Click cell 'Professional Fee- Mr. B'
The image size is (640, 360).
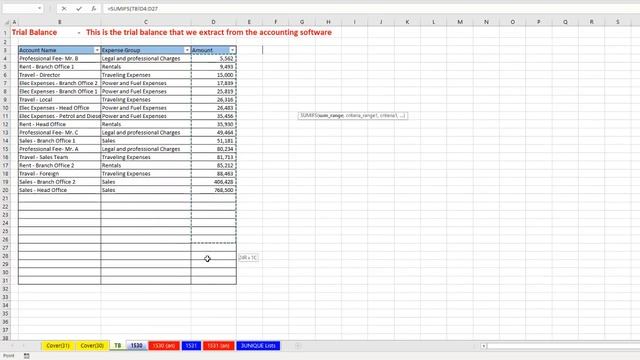pos(60,58)
